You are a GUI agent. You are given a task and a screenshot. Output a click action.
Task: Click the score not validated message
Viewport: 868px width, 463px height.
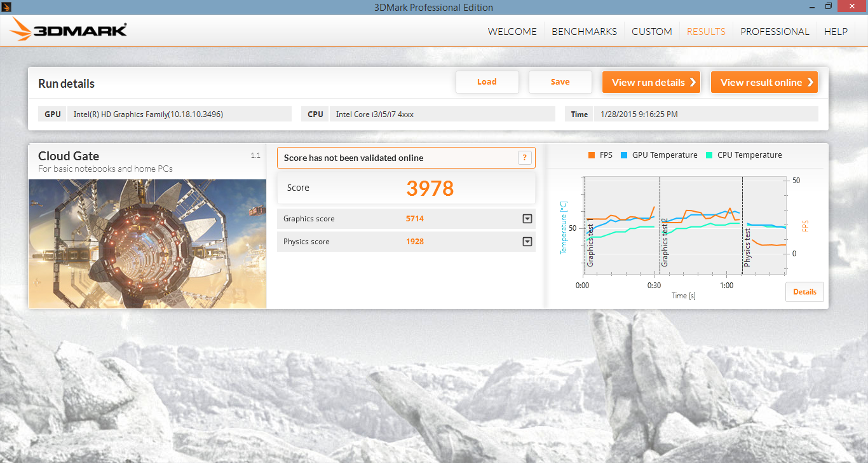(353, 158)
